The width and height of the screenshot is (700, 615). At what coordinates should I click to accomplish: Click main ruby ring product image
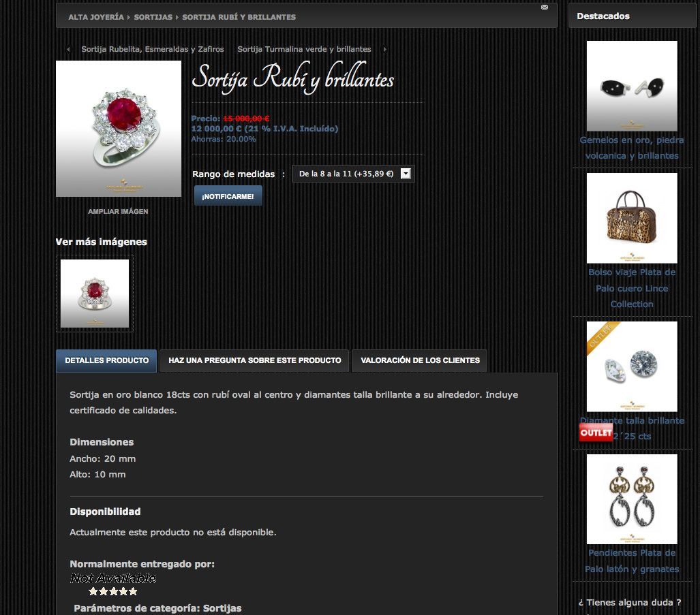(x=119, y=129)
